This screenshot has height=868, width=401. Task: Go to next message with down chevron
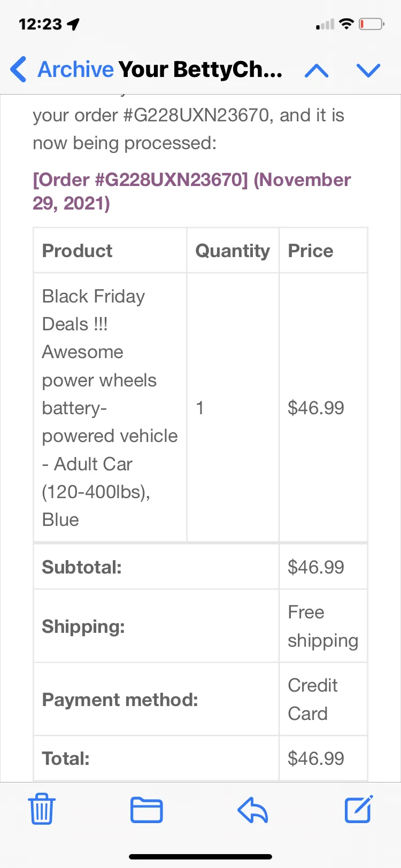click(368, 71)
